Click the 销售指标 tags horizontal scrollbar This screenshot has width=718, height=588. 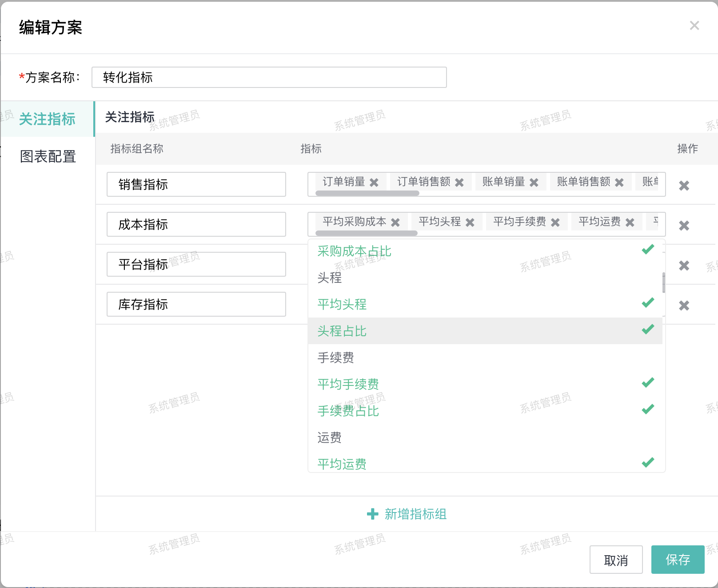(367, 193)
